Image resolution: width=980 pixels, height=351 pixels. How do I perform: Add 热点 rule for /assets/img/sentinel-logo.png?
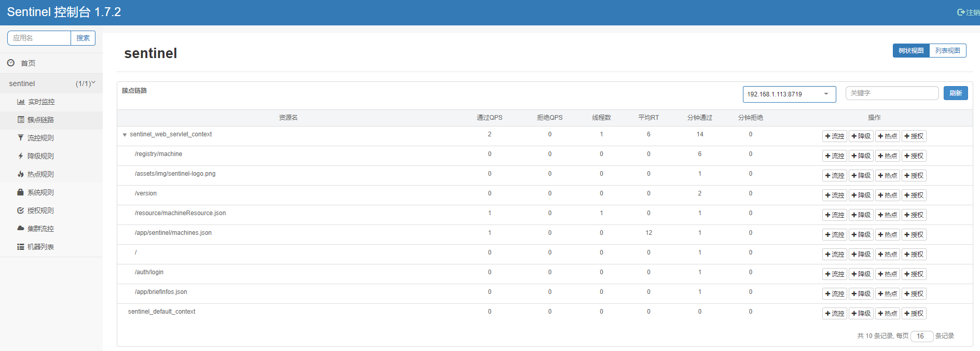point(888,175)
